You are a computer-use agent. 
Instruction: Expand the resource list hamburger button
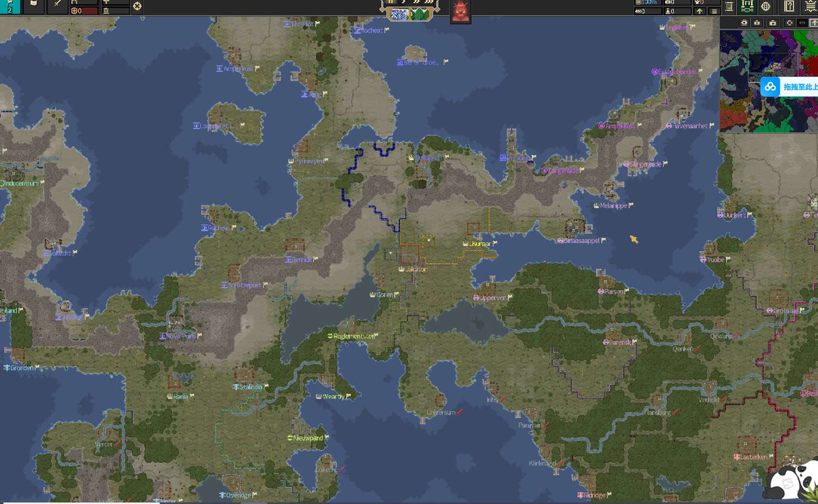coord(714,11)
